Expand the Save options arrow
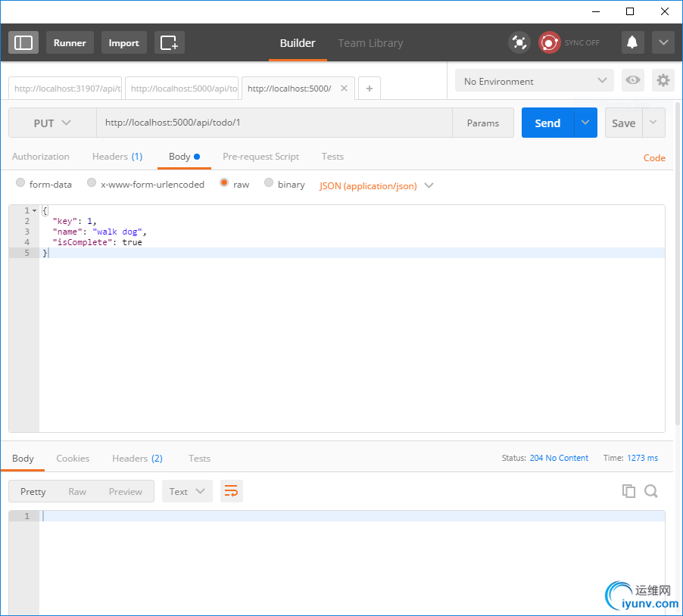This screenshot has width=683, height=616. point(653,123)
